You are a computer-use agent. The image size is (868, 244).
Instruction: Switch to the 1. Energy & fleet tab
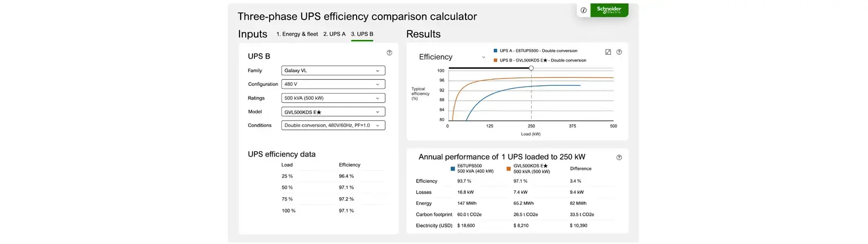point(297,34)
